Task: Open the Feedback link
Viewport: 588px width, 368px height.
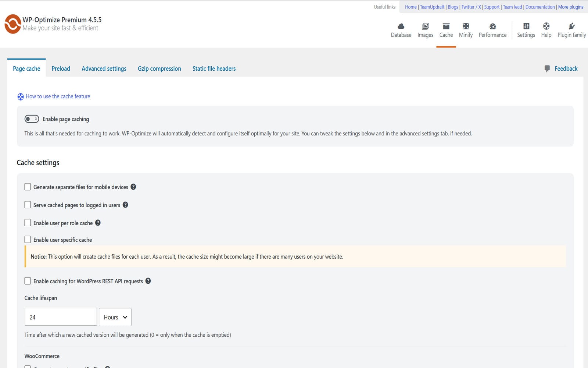Action: [566, 68]
